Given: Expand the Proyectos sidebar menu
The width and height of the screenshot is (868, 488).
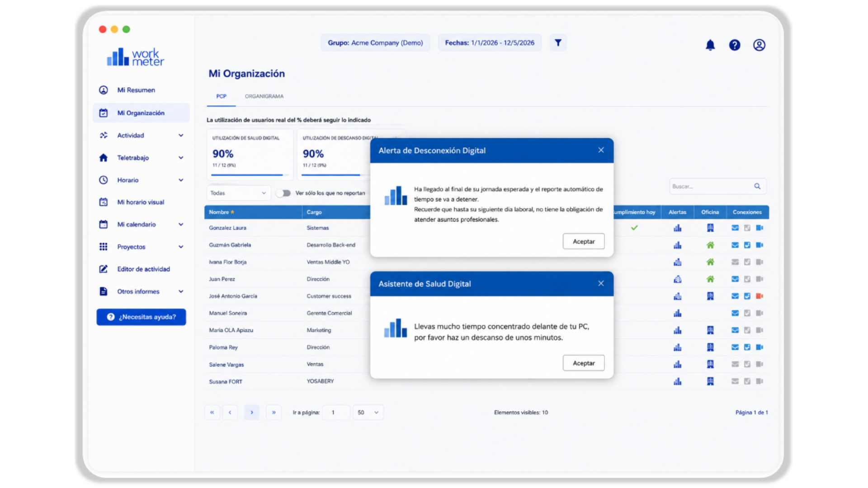Looking at the screenshot, I should tap(181, 247).
